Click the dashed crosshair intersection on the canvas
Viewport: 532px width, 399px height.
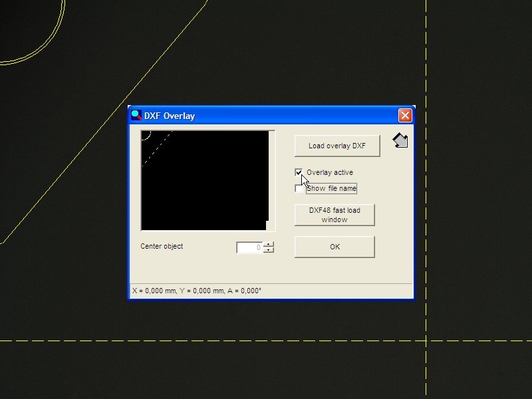pyautogui.click(x=426, y=340)
